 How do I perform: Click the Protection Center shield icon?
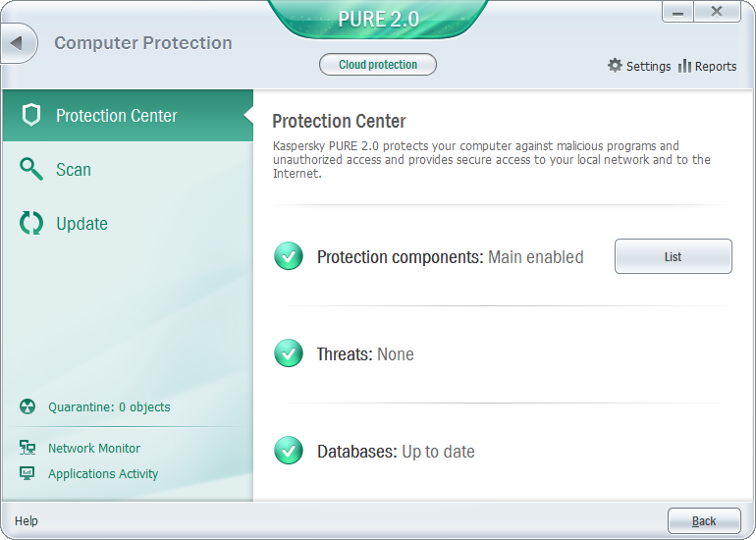point(31,116)
